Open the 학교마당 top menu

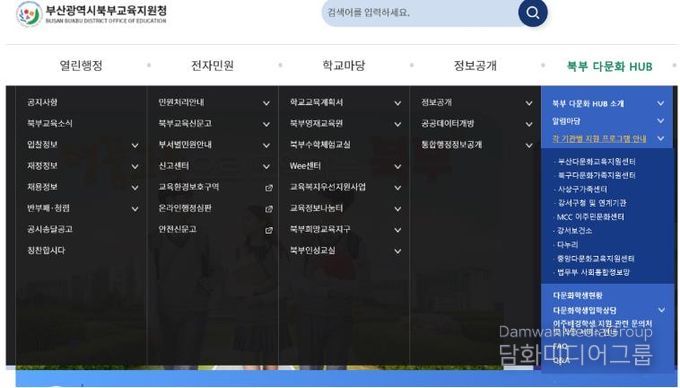pos(343,65)
